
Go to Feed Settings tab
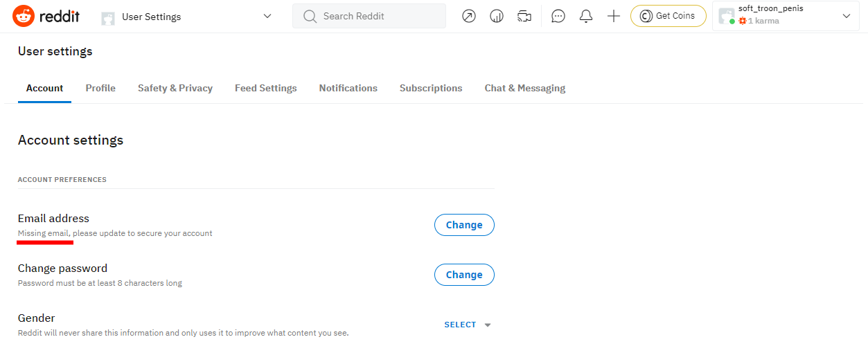266,88
